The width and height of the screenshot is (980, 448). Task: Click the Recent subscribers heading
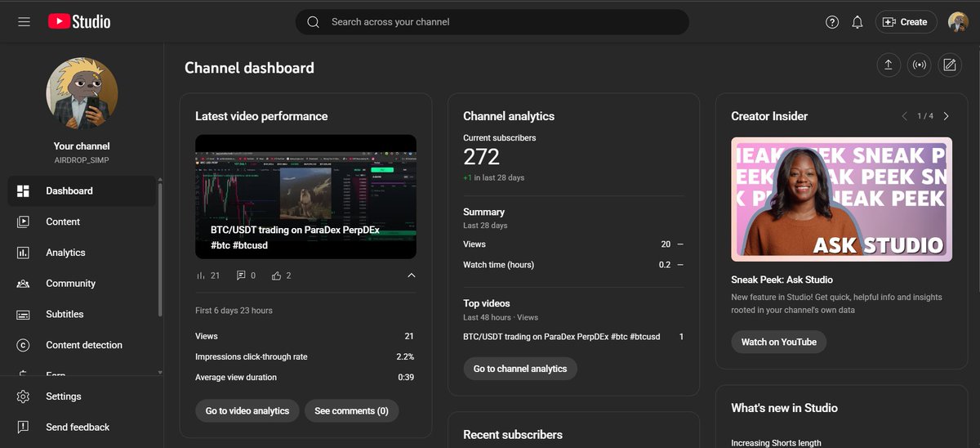click(514, 434)
